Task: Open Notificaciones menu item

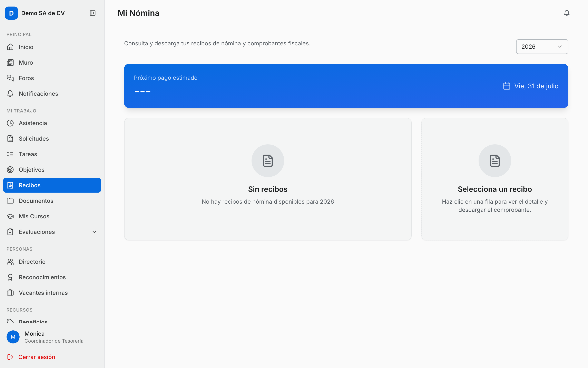Action: (52, 94)
